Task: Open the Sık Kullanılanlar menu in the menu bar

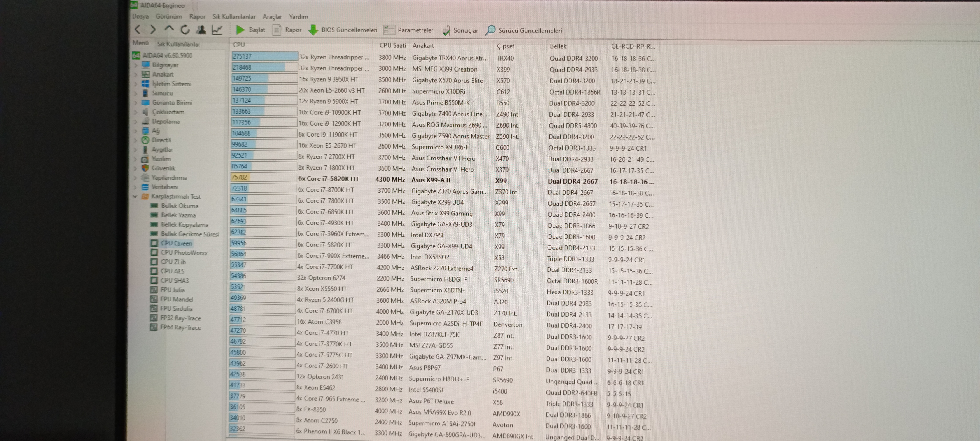Action: point(234,17)
